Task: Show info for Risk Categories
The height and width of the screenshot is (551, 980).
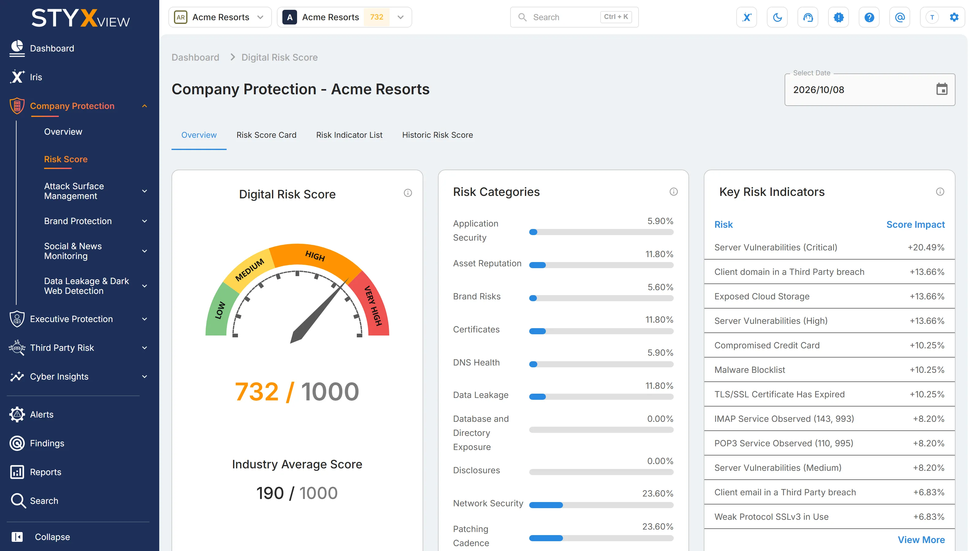Action: coord(674,192)
